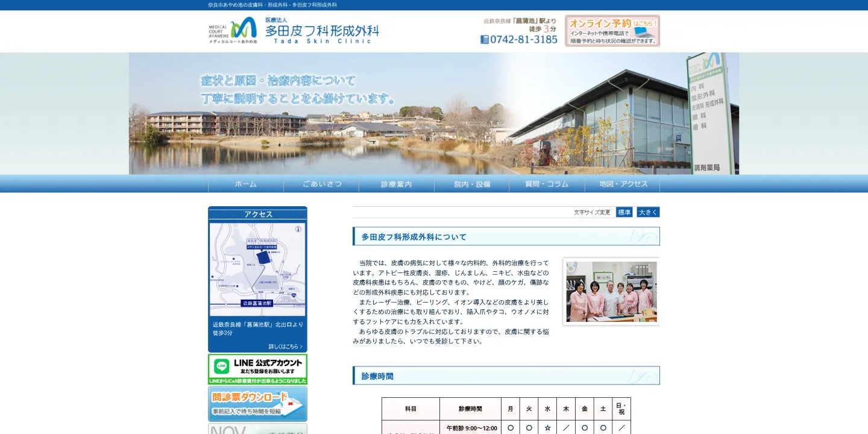Image resolution: width=868 pixels, height=434 pixels.
Task: Open the 問診票ダウンロード banner
Action: pos(257,404)
